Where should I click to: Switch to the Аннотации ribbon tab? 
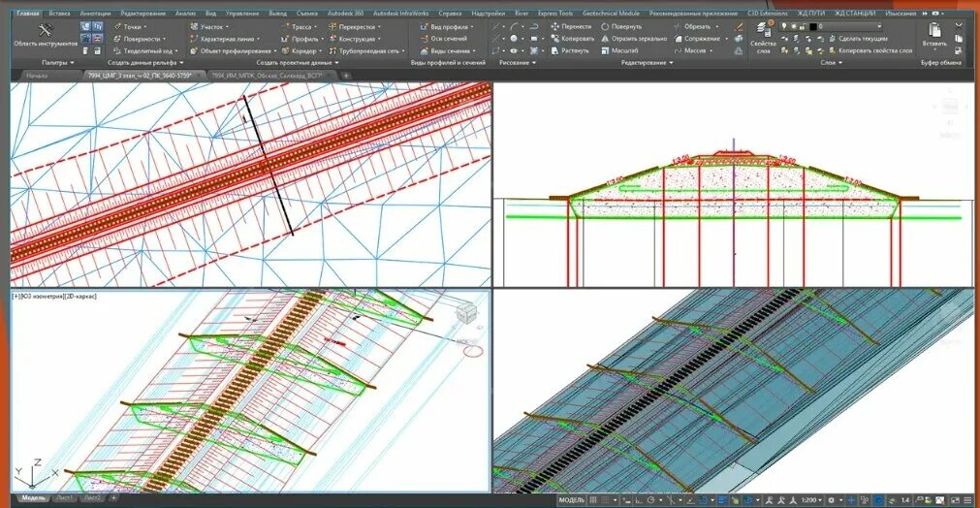click(95, 14)
